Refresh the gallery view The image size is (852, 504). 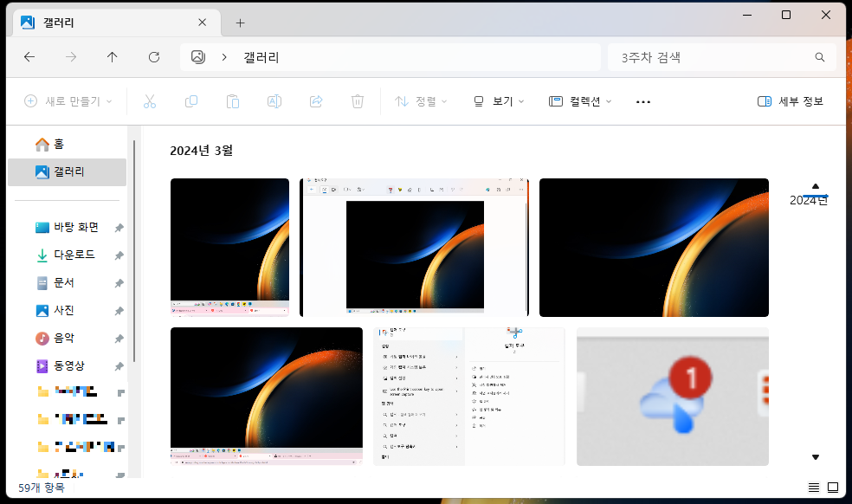click(154, 57)
